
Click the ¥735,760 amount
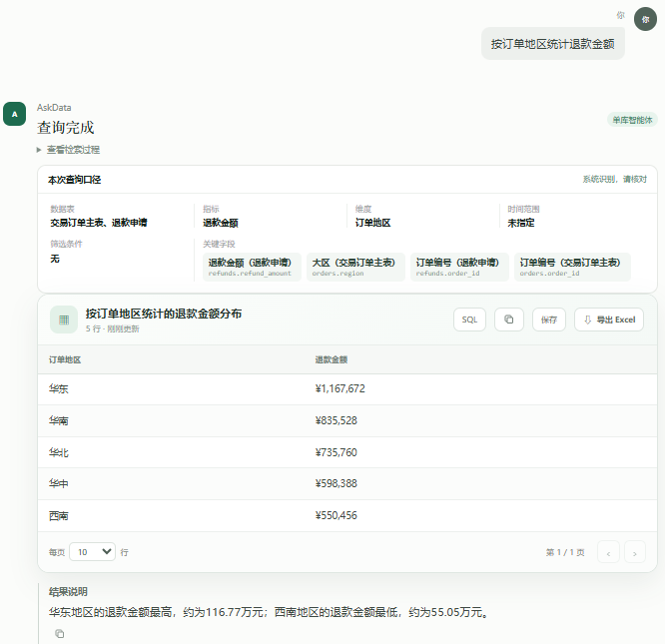335,452
